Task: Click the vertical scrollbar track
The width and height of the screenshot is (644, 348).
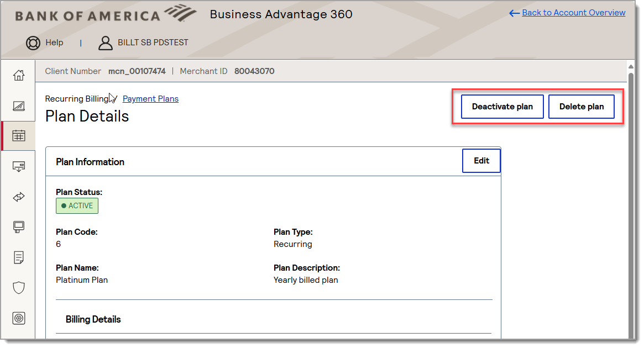Action: 631,205
